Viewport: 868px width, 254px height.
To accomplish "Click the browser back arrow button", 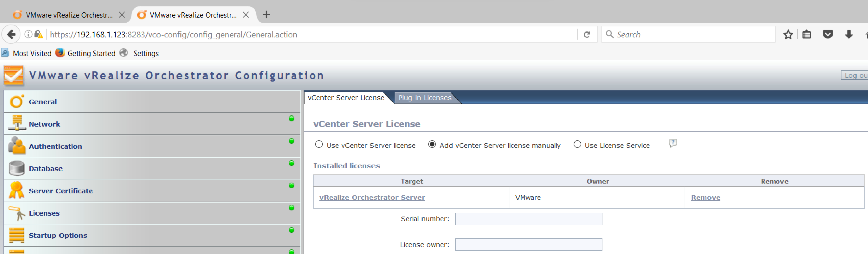I will coord(11,35).
